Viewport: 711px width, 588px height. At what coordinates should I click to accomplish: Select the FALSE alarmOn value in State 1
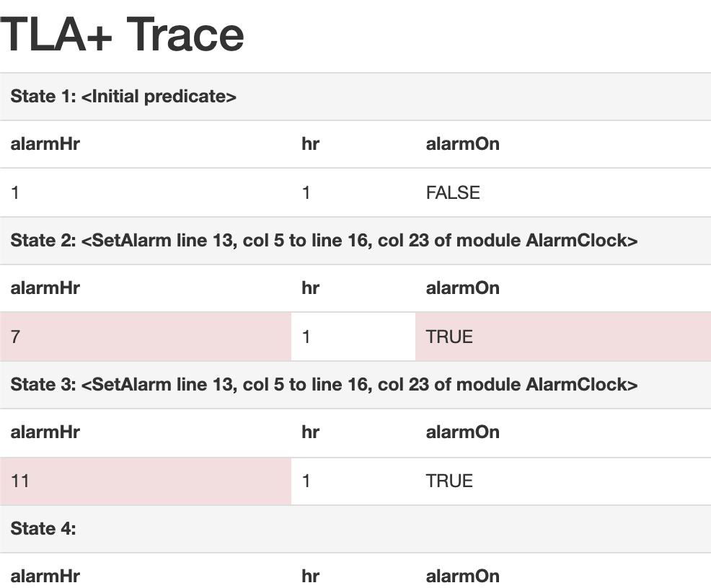[453, 193]
